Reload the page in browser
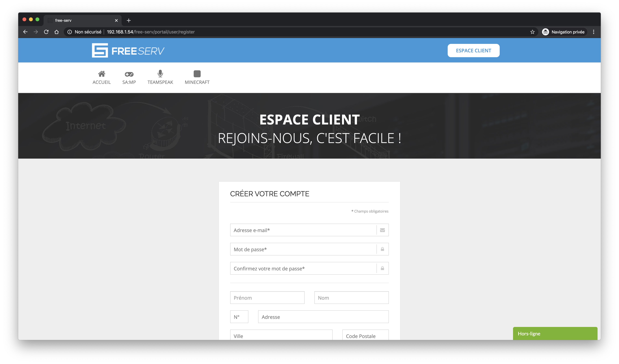Screen dimensions: 619x364 [46, 32]
